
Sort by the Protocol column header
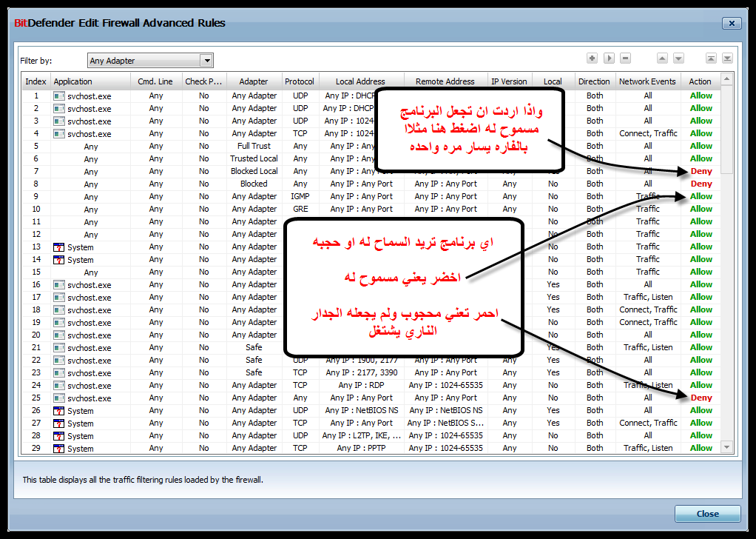(x=300, y=81)
